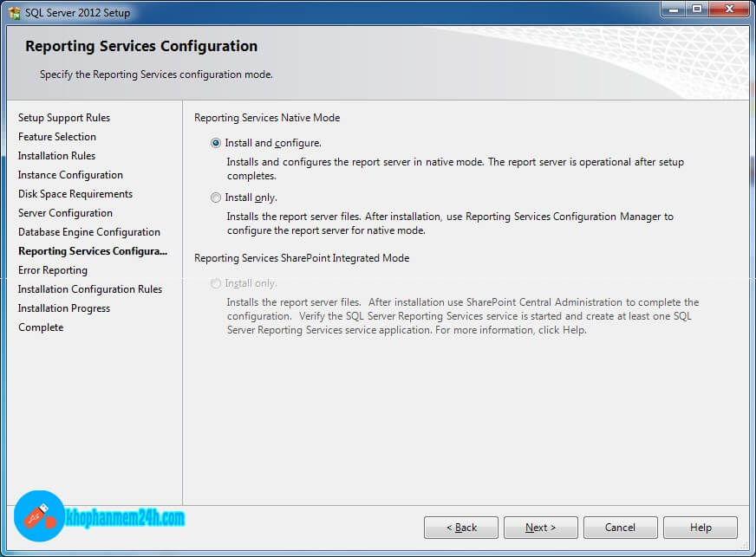Click the SQL Server Setup title bar icon
This screenshot has width=756, height=557.
(x=14, y=13)
